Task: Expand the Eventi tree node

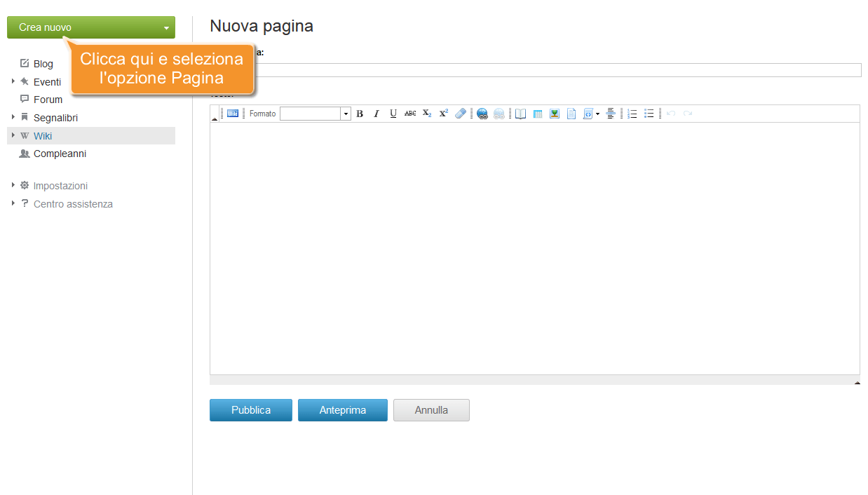Action: 13,81
